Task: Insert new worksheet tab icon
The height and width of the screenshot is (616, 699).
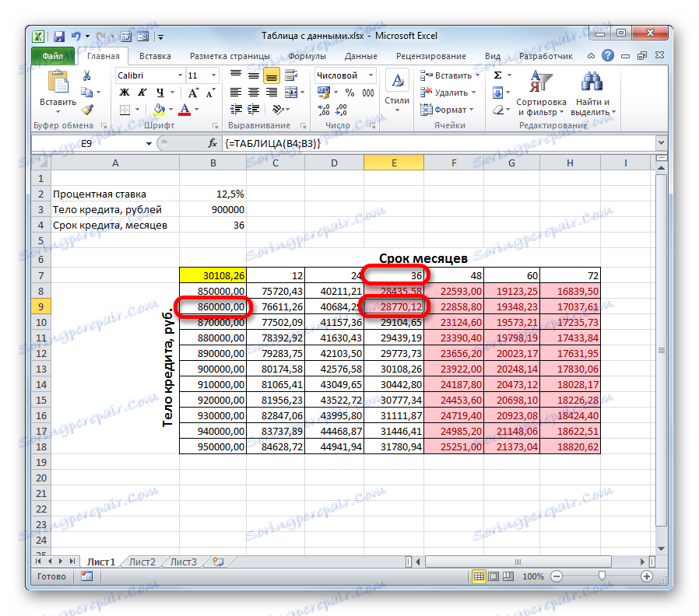Action: click(217, 562)
